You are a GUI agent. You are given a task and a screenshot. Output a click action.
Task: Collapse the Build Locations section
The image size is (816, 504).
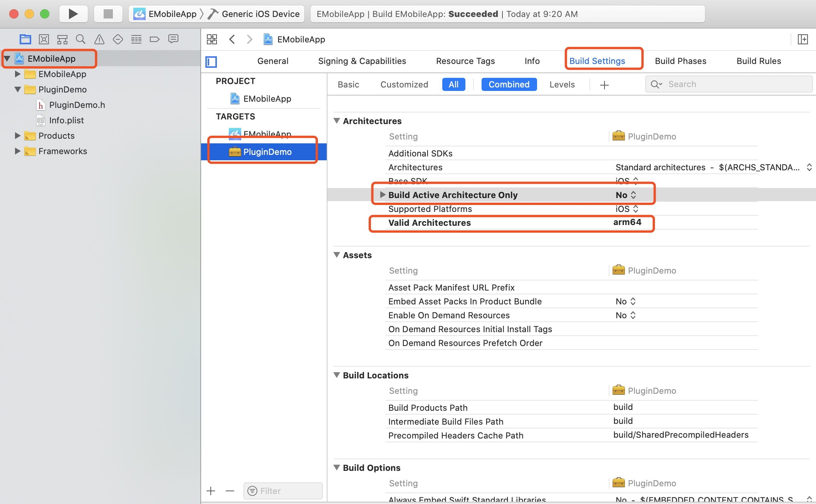337,375
